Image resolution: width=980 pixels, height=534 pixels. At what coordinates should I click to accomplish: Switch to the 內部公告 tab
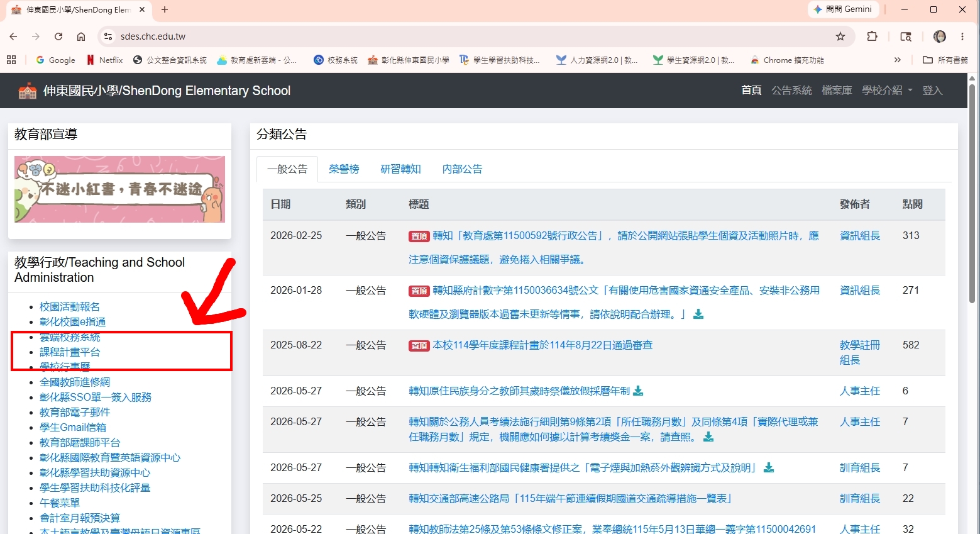[x=462, y=169]
